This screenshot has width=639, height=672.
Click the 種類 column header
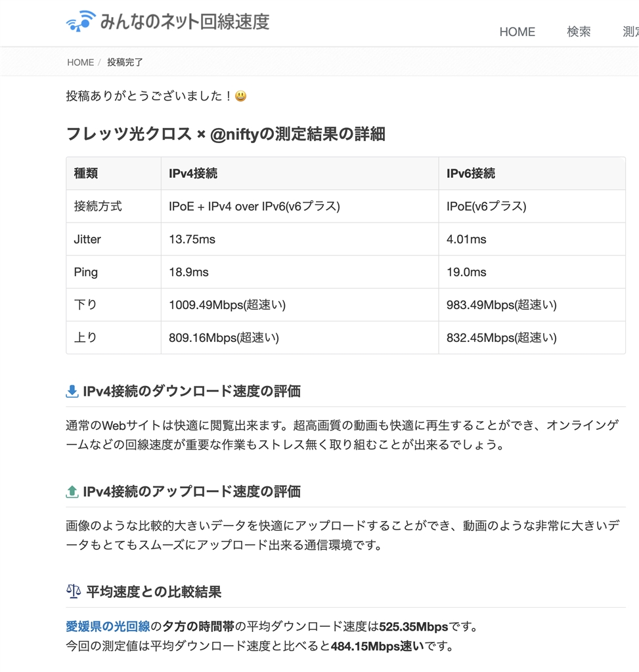[86, 173]
